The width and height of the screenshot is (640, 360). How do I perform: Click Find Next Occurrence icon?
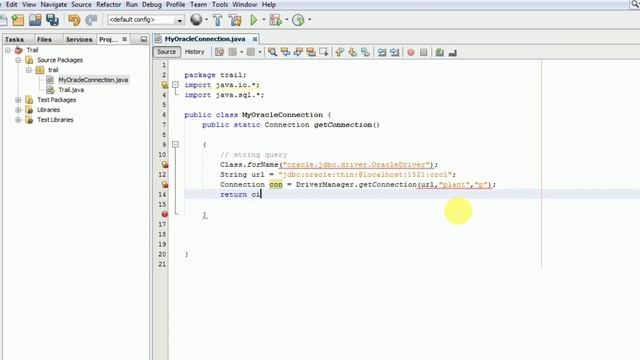[298, 52]
